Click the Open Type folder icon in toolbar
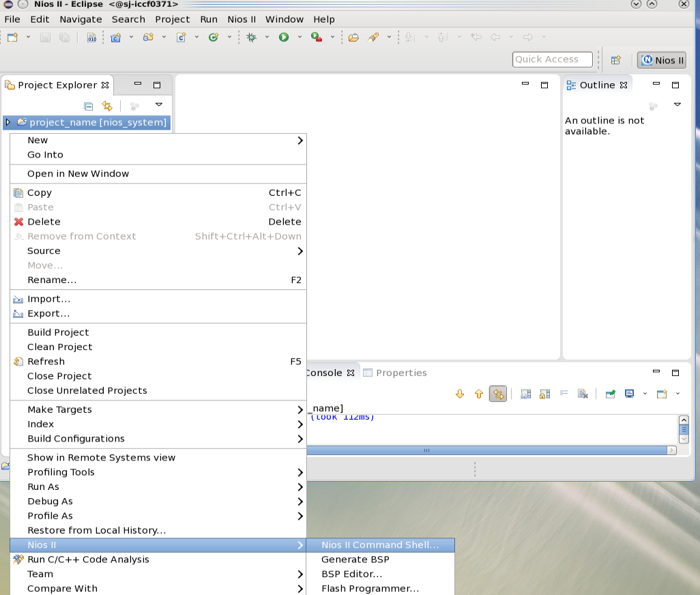This screenshot has width=700, height=595. pyautogui.click(x=353, y=38)
